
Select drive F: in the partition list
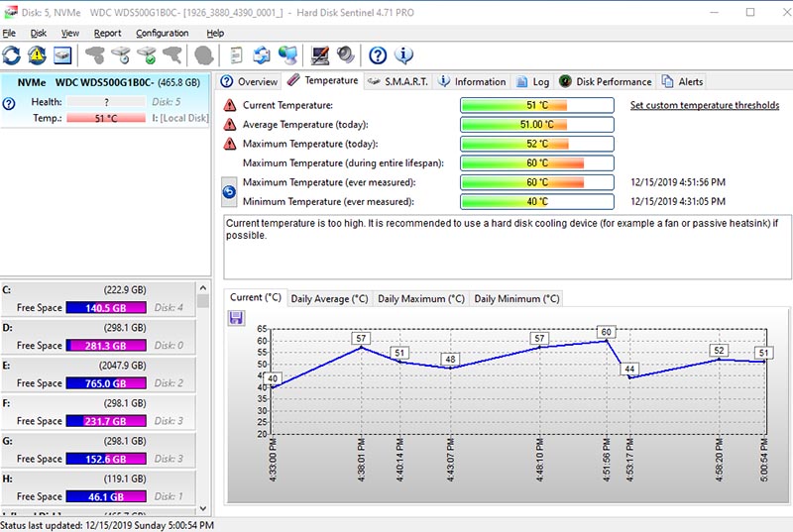coord(98,413)
